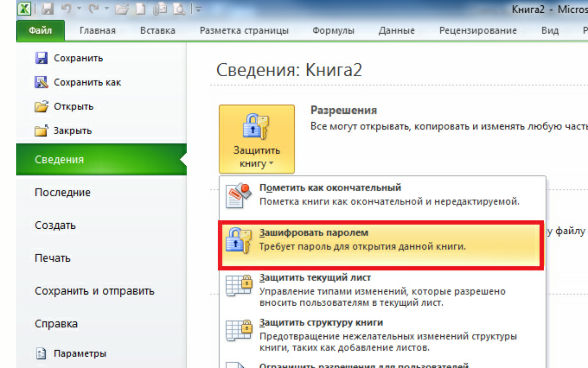Switch to the Данные ribbon tab
588x368 pixels.
397,31
